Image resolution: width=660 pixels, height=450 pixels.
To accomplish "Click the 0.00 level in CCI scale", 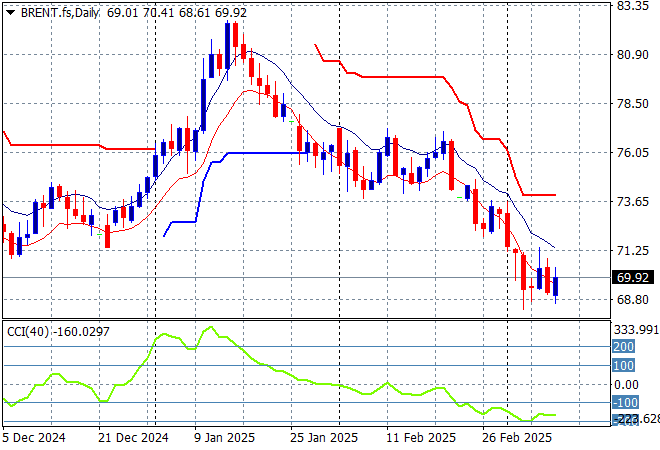I will click(x=626, y=384).
